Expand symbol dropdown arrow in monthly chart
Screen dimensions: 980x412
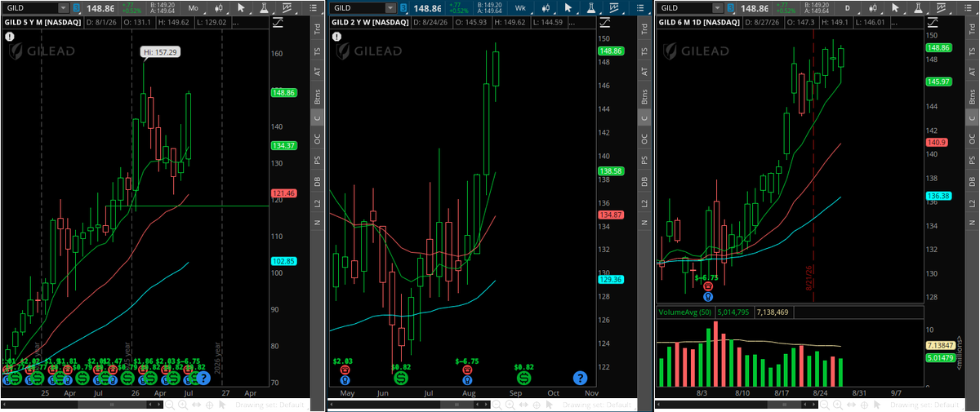pyautogui.click(x=64, y=8)
